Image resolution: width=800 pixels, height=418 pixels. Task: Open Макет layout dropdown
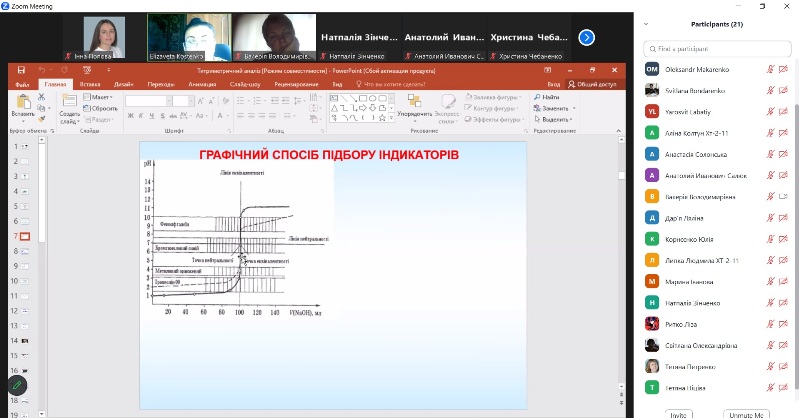(x=103, y=97)
